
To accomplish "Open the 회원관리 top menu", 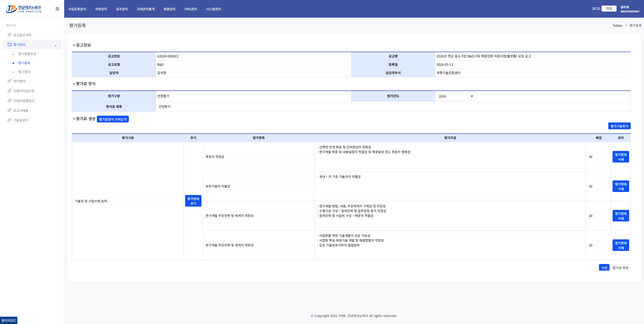I will tap(170, 9).
